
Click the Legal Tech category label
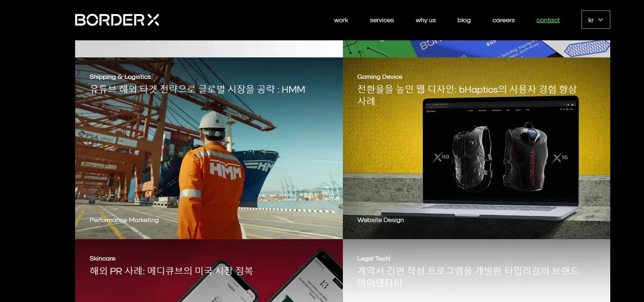click(373, 258)
